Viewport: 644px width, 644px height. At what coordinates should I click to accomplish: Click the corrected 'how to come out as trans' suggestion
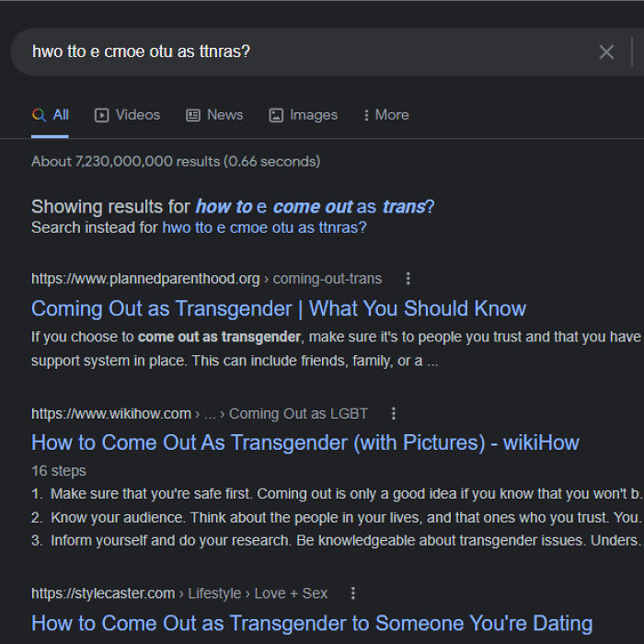[310, 207]
